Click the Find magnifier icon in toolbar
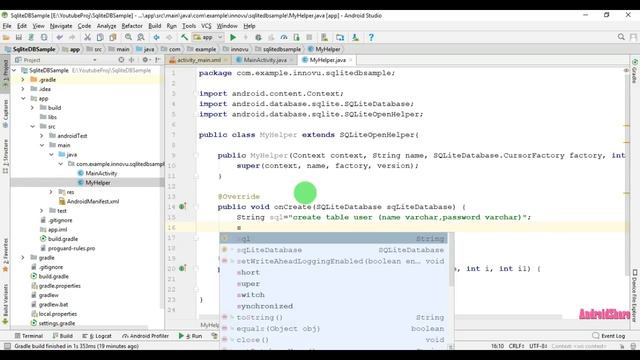 [x=128, y=38]
